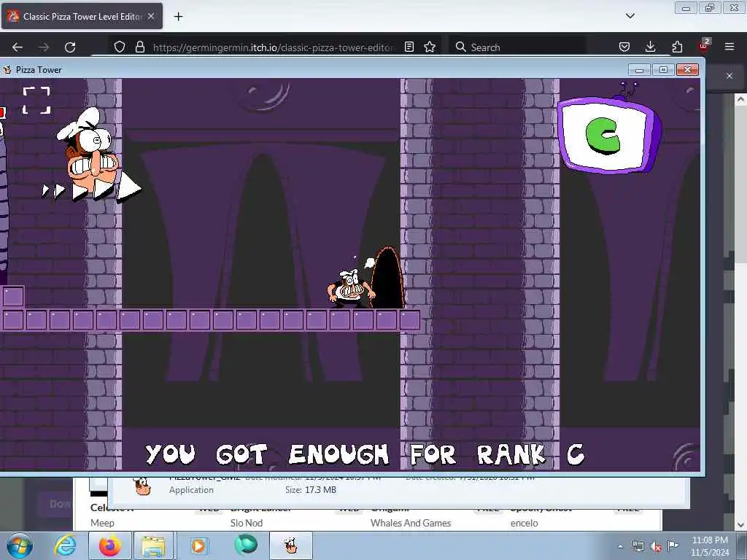Click the site padlock security icon
The height and width of the screenshot is (560, 747).
139,47
